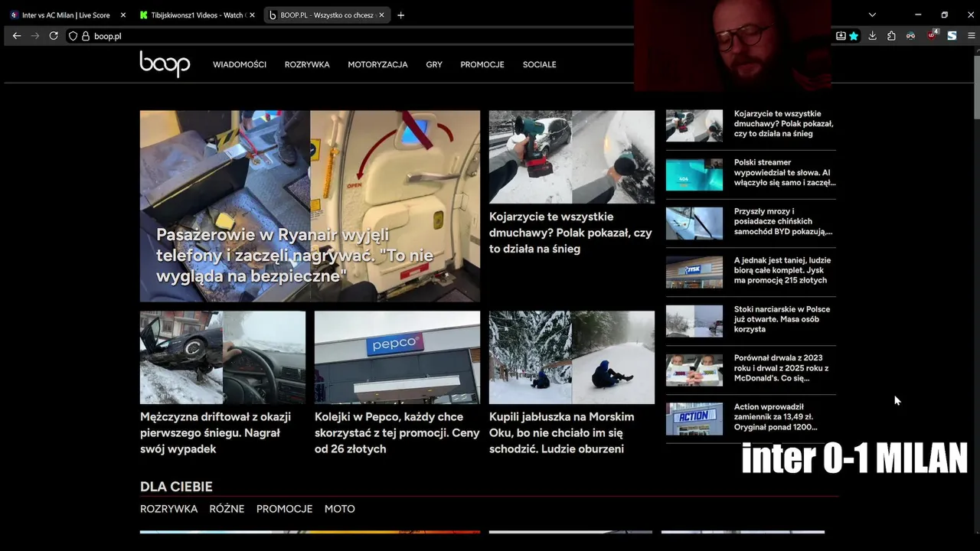Click the page vertical scrollbar thumb

pos(976,86)
